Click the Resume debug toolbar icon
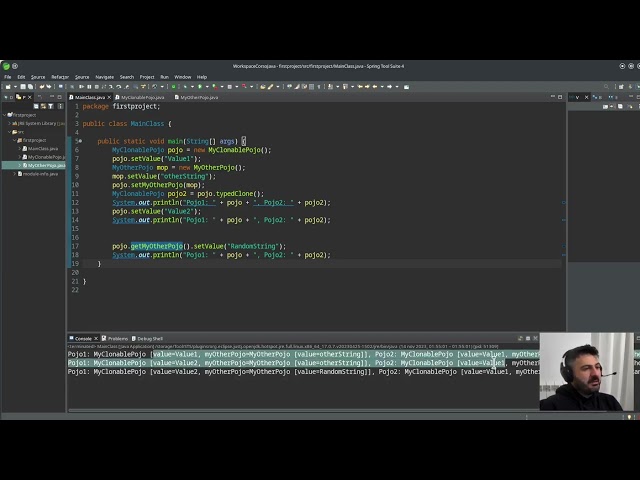Screen dimensions: 640x480 coord(81,87)
